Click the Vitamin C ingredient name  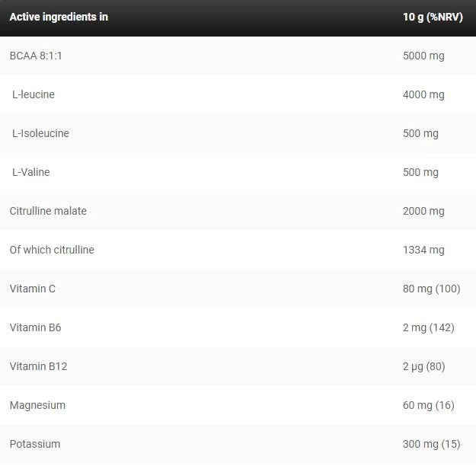pyautogui.click(x=33, y=289)
